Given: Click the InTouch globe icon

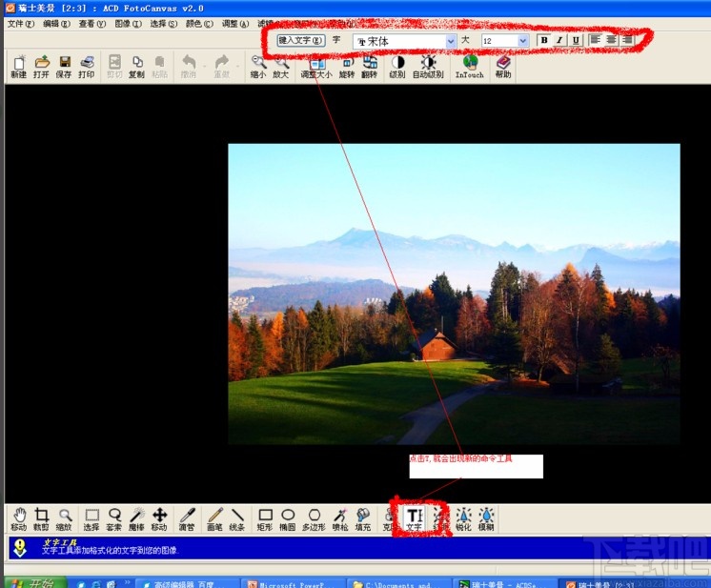Looking at the screenshot, I should (x=470, y=67).
